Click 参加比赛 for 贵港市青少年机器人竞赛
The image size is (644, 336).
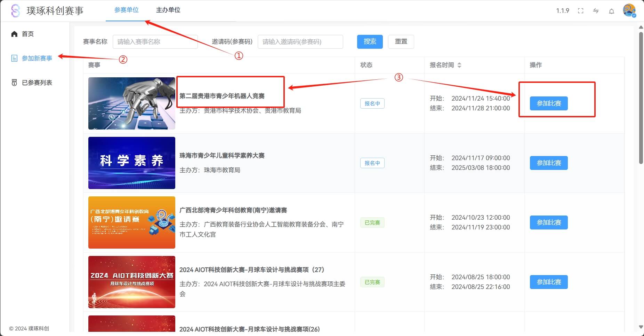tap(549, 103)
